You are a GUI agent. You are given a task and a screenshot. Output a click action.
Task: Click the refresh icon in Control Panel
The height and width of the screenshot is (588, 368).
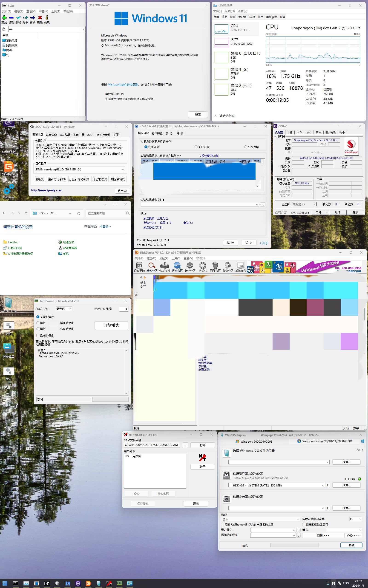click(x=79, y=213)
